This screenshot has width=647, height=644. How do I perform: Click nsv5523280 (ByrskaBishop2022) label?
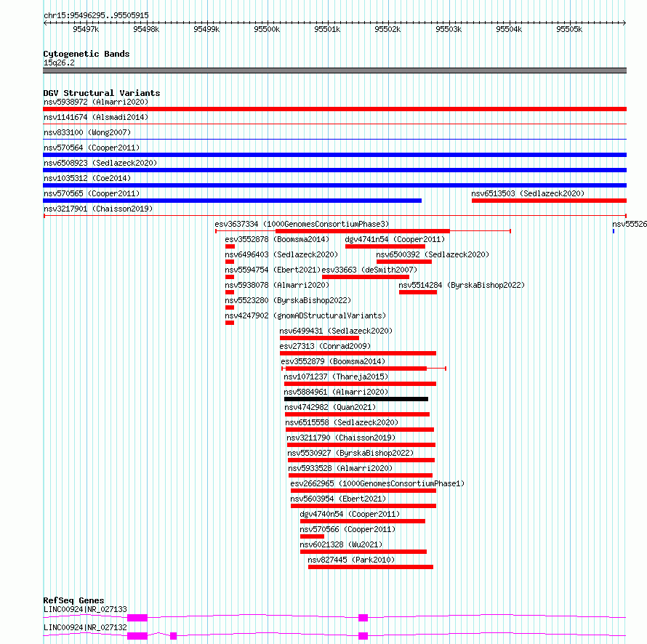(288, 300)
